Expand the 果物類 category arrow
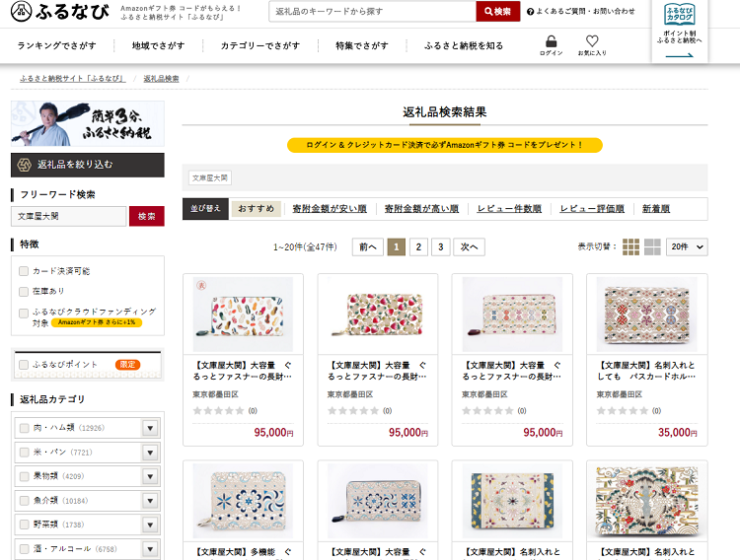Viewport: 740px width, 560px height. click(x=151, y=476)
